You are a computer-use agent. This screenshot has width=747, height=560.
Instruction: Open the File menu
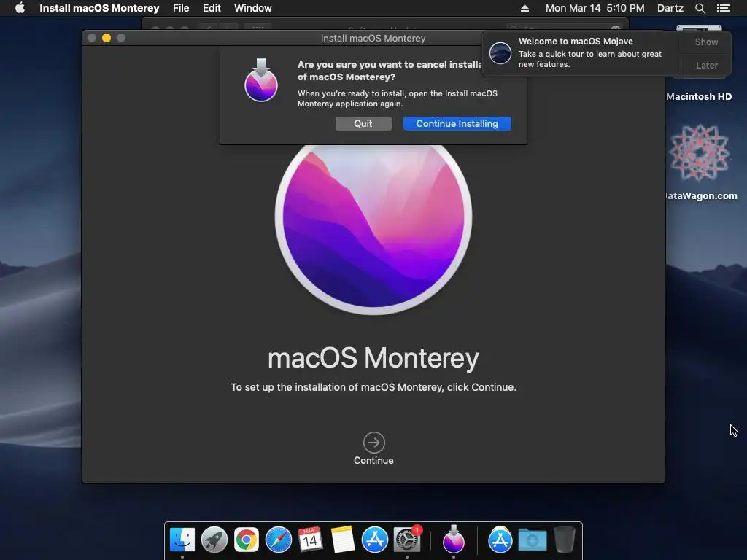[181, 8]
